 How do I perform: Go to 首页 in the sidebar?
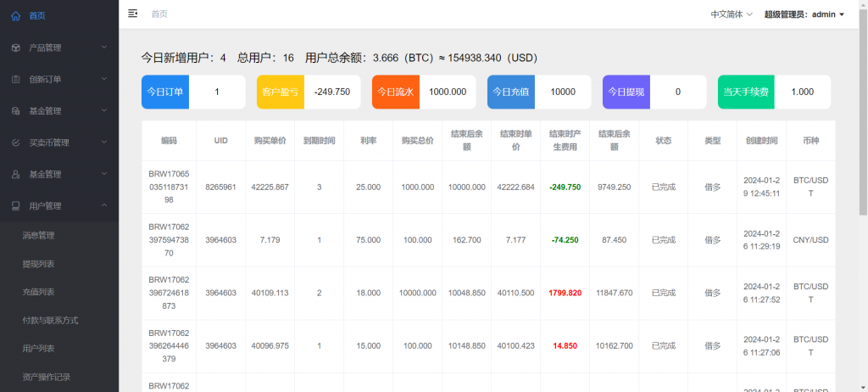pos(37,16)
